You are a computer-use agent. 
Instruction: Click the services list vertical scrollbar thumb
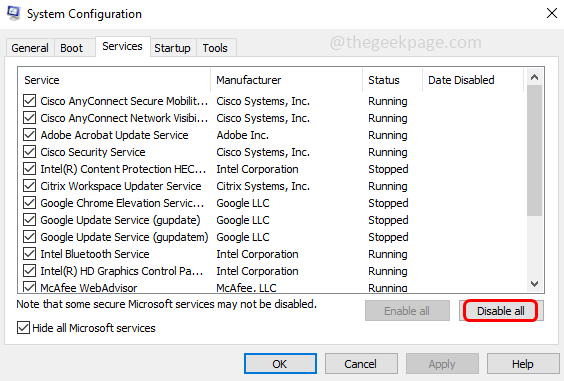click(x=534, y=150)
